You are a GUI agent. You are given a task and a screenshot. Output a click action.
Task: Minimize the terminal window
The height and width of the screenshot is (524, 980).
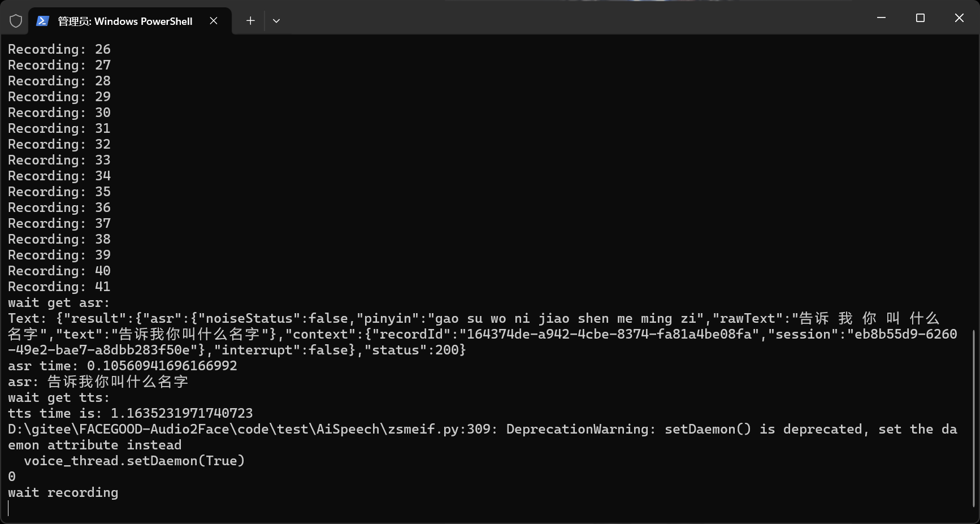coord(881,18)
